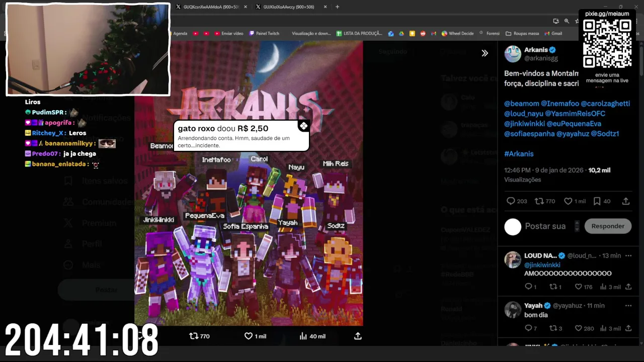View analytics 40 mil below image
Screen dimensions: 644x362
[x=303, y=336]
